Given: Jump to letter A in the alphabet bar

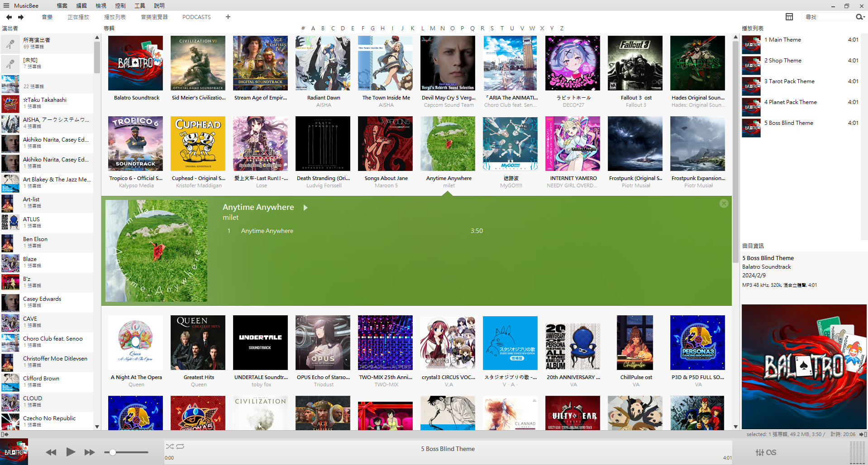Looking at the screenshot, I should pyautogui.click(x=313, y=28).
